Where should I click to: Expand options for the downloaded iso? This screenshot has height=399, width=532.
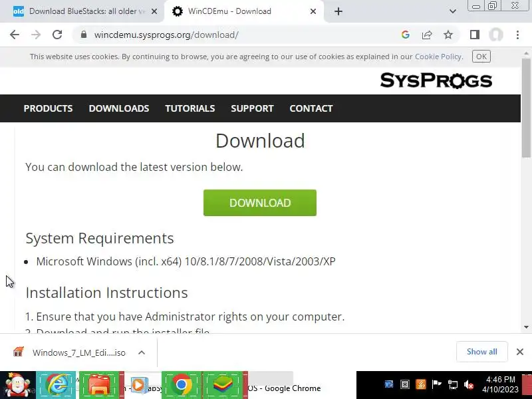coord(142,352)
